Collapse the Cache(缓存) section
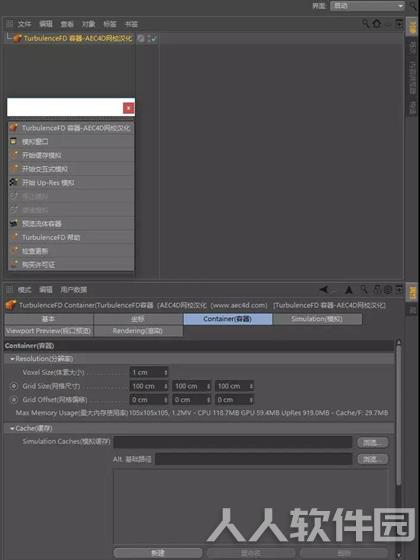The height and width of the screenshot is (560, 420). click(x=12, y=428)
